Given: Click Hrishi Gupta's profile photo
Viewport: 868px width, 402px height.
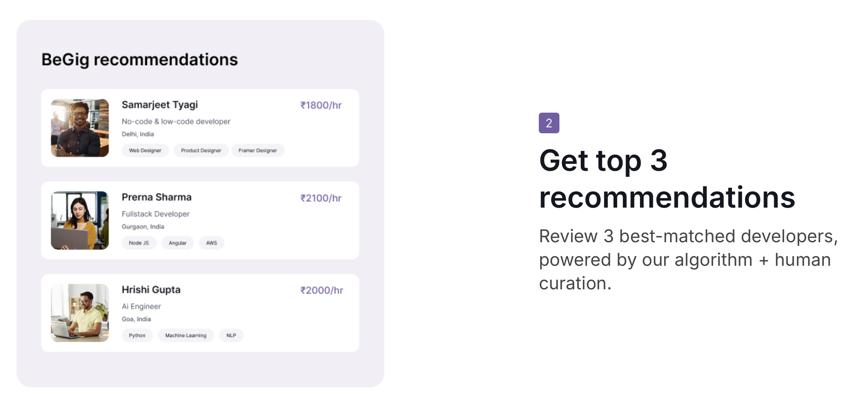Looking at the screenshot, I should tap(80, 313).
